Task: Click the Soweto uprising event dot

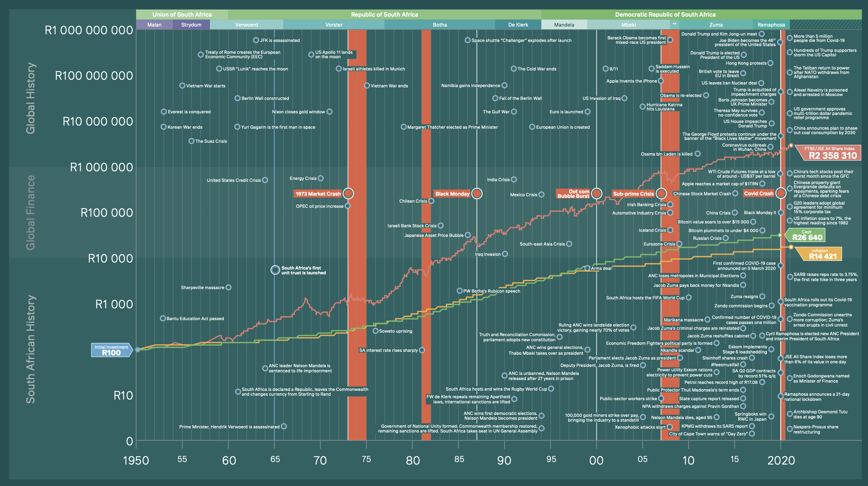Action: pyautogui.click(x=375, y=331)
